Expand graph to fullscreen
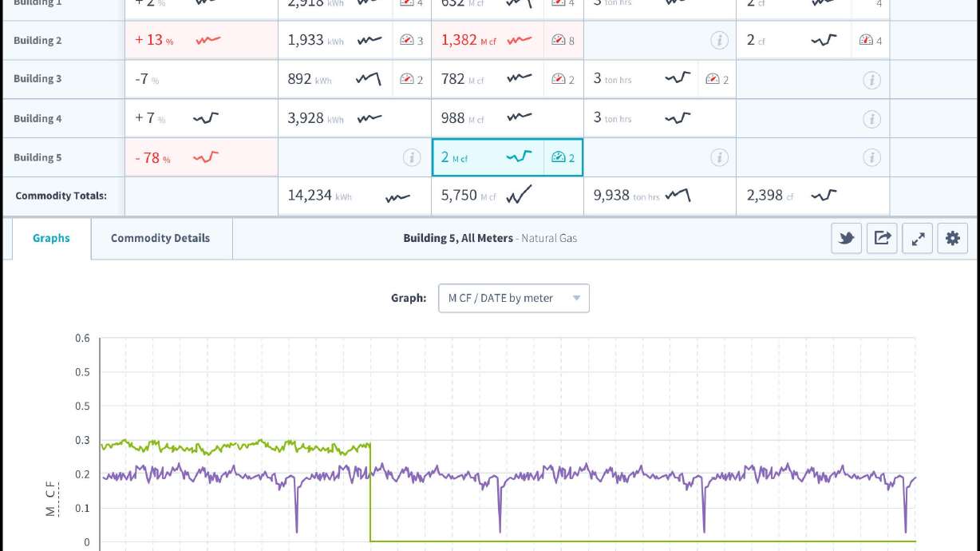 coord(918,238)
